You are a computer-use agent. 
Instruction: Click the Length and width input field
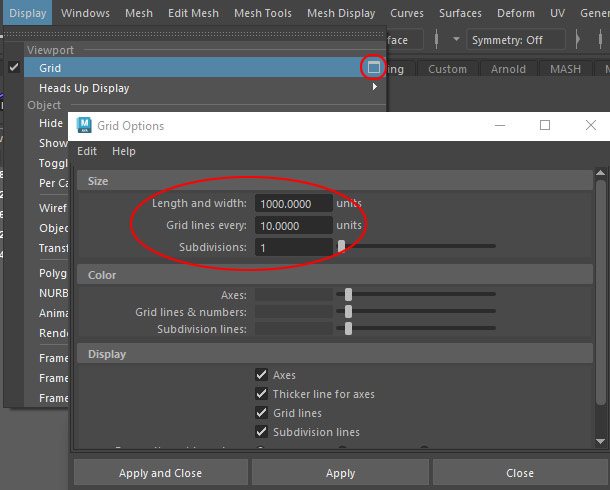[293, 204]
